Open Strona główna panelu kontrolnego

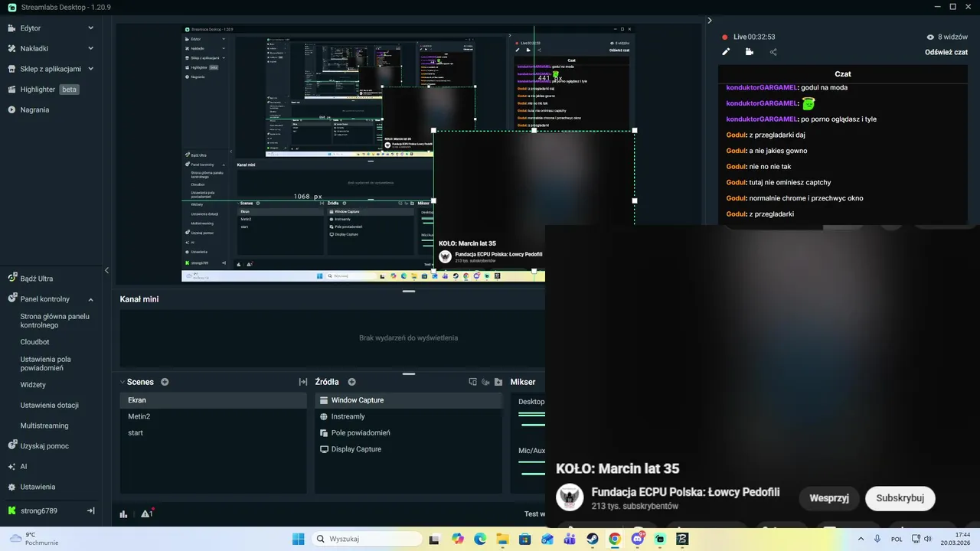(55, 321)
